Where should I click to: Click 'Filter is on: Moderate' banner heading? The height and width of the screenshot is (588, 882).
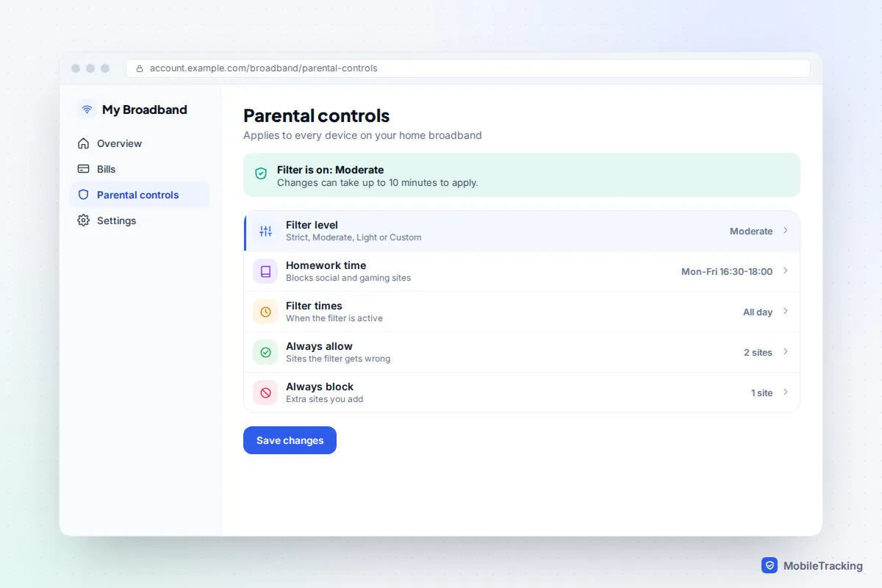point(330,170)
